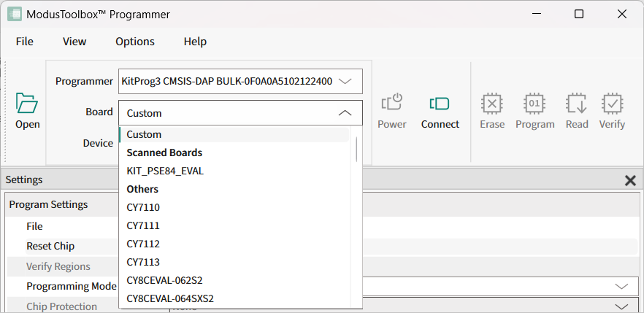Click the Erase chip icon
This screenshot has width=644, height=313.
click(x=492, y=104)
